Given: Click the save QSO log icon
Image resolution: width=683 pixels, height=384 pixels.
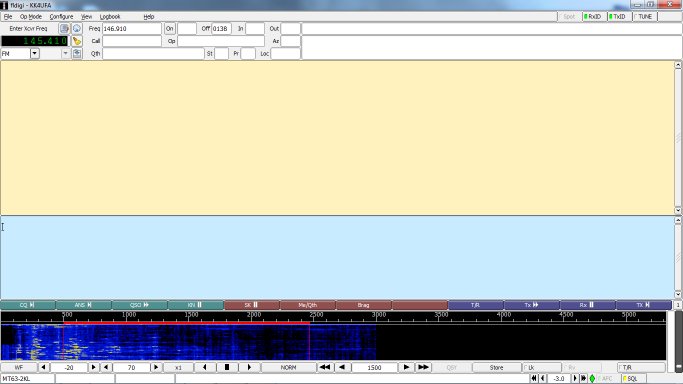Looking at the screenshot, I should pos(77,54).
